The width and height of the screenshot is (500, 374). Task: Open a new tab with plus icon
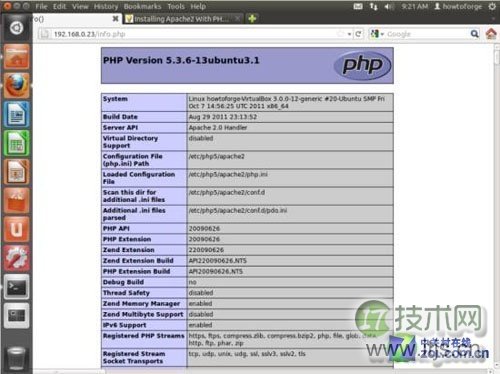click(252, 19)
